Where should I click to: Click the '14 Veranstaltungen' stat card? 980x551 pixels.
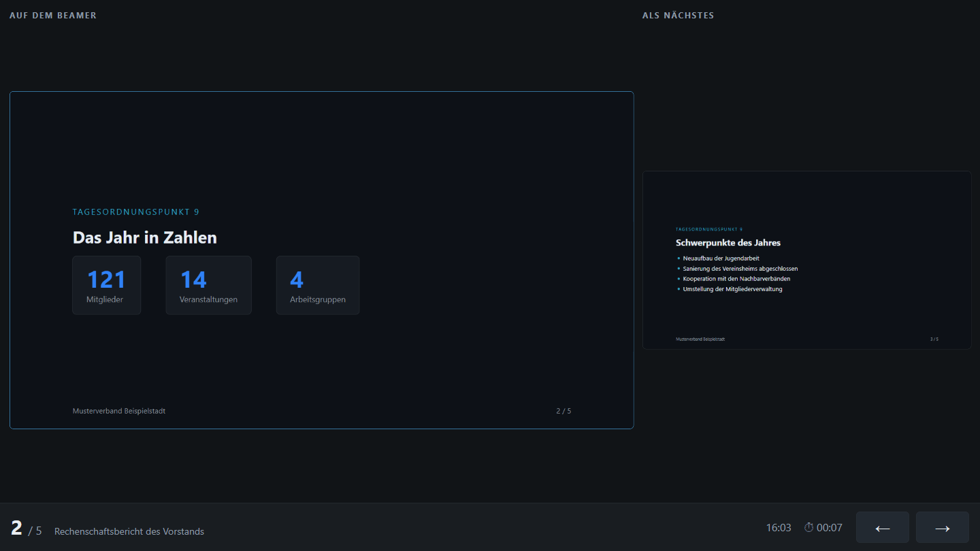(x=208, y=285)
